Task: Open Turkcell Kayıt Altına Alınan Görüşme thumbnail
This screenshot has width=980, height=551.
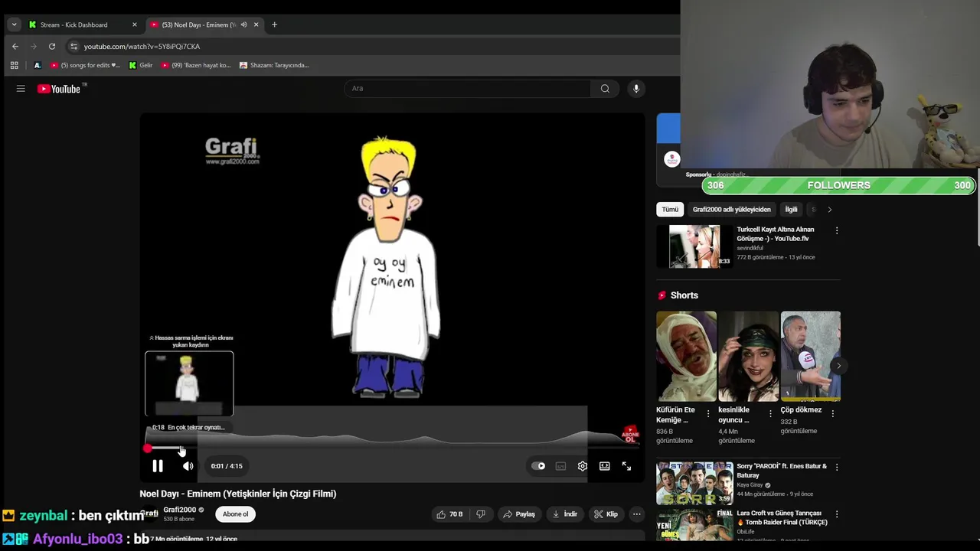Action: click(694, 246)
